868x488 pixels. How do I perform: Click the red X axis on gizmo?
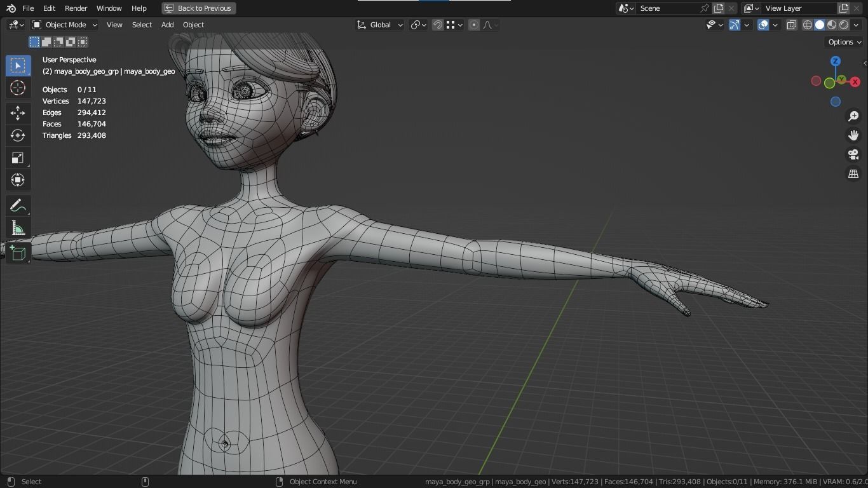[855, 82]
